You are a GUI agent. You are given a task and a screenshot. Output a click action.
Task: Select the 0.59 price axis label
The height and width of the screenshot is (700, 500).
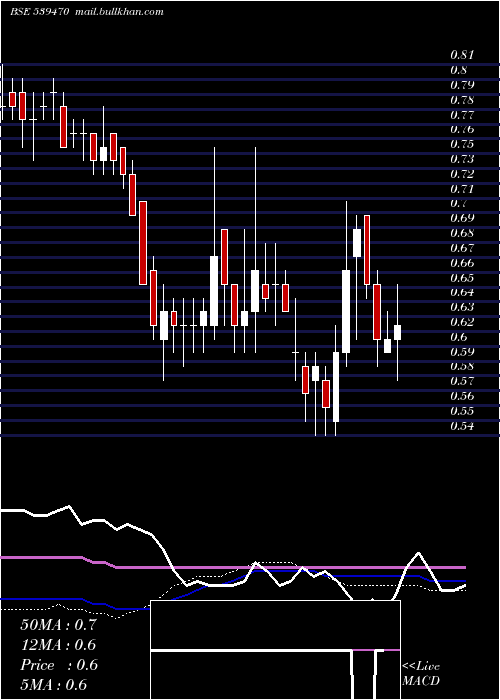[x=462, y=351]
